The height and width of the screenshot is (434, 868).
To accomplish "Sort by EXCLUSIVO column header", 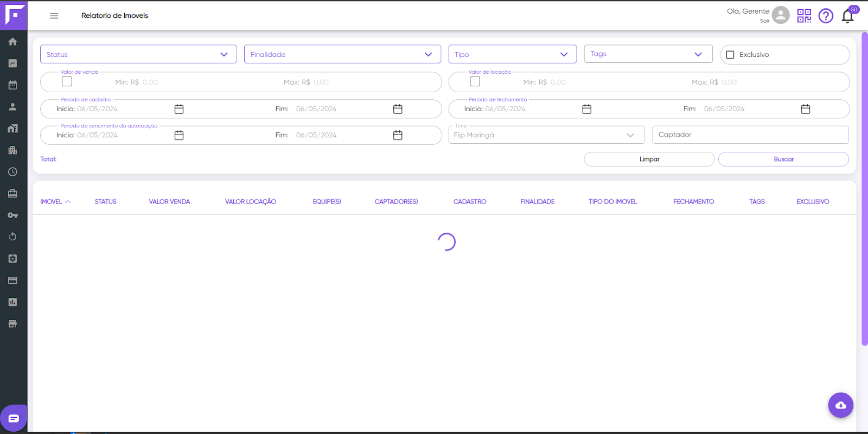I will click(x=813, y=202).
